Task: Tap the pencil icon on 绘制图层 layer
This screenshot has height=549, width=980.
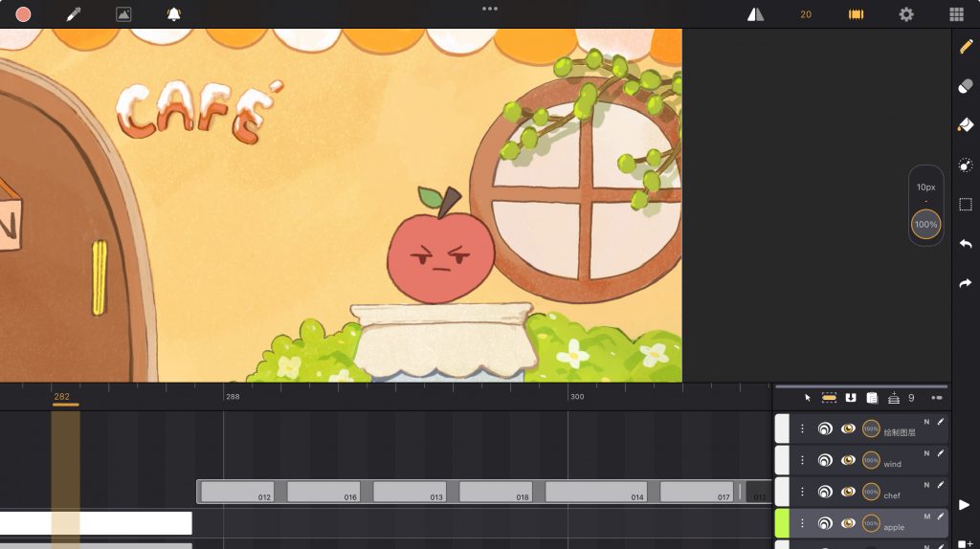Action: 941,422
